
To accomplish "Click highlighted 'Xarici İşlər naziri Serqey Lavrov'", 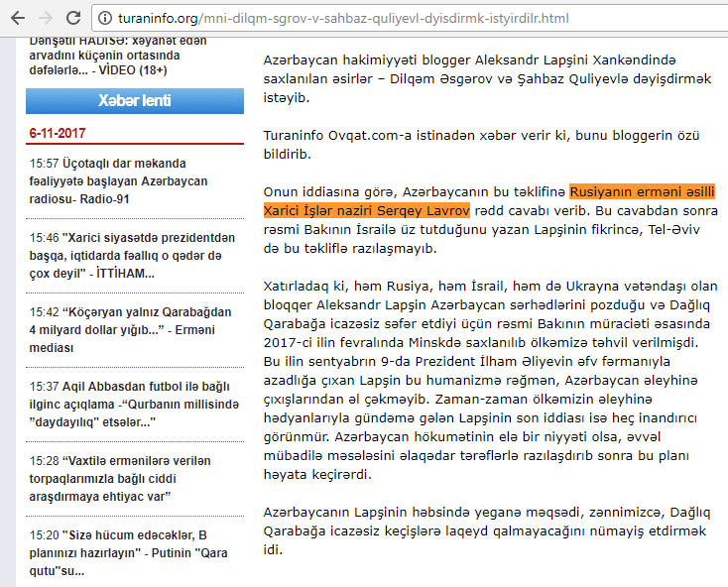I will coord(366,210).
